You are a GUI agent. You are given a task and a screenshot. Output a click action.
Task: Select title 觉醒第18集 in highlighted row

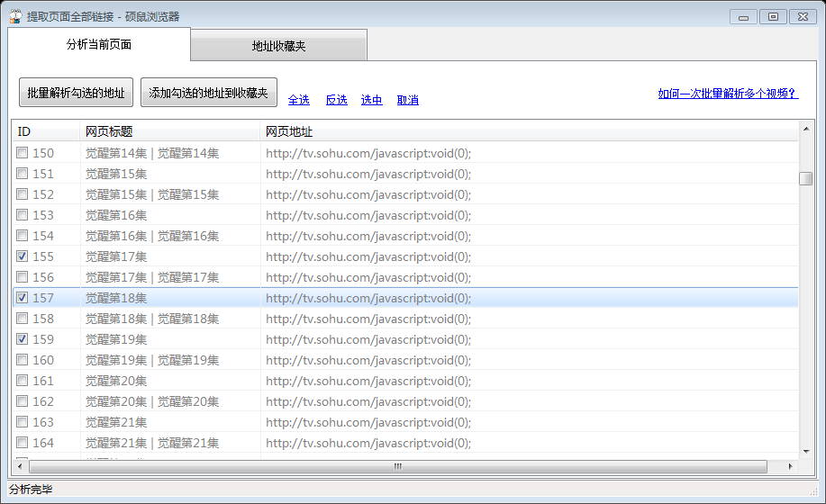[116, 298]
